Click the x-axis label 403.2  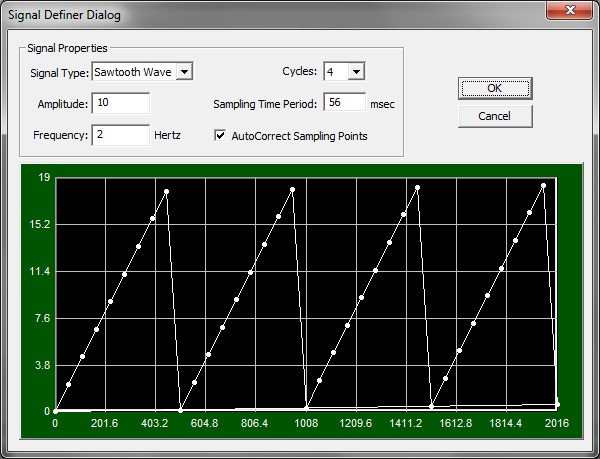155,423
